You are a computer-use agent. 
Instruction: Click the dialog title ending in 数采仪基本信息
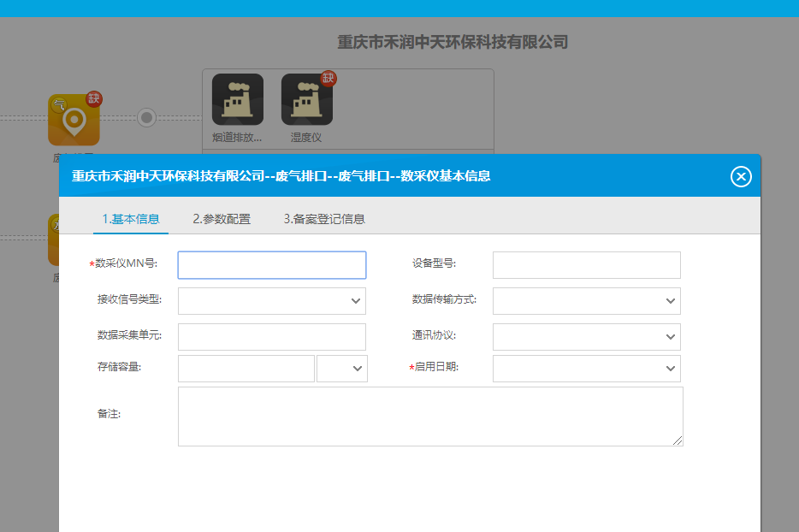coord(281,176)
